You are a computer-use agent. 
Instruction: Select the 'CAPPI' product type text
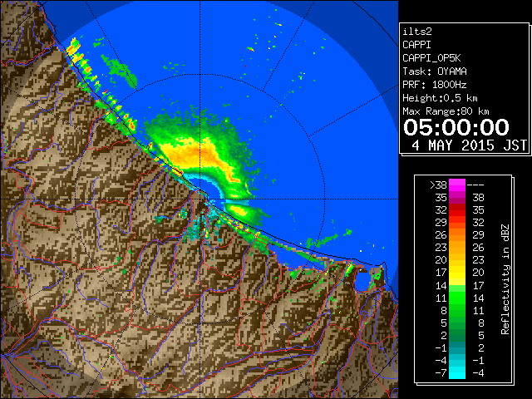coord(416,45)
